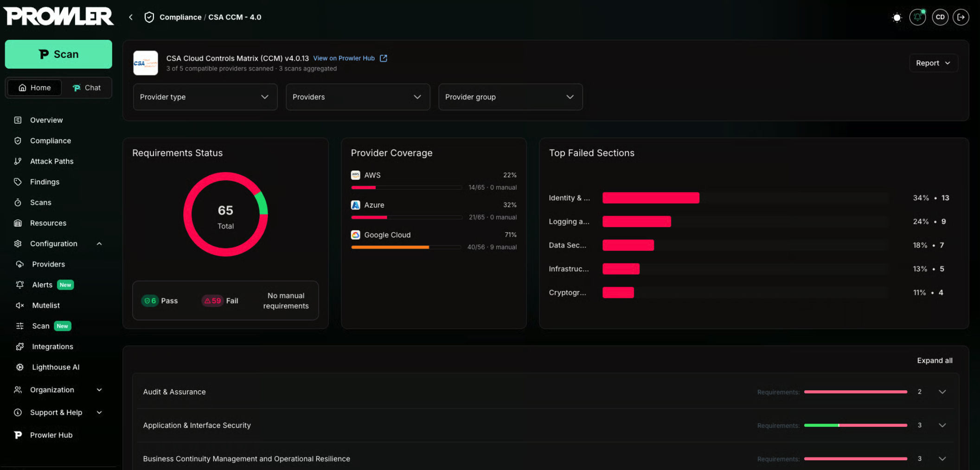Click the Findings tag icon
The image size is (980, 470).
coord(18,182)
